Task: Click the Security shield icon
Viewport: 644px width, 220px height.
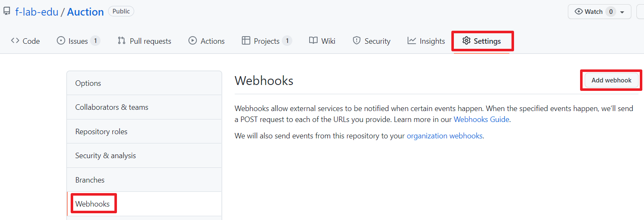Action: coord(357,41)
